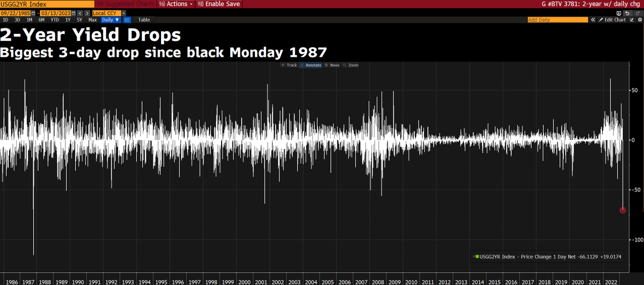Image resolution: width=644 pixels, height=285 pixels.
Task: Select the 1M range tab
Action: (x=29, y=20)
